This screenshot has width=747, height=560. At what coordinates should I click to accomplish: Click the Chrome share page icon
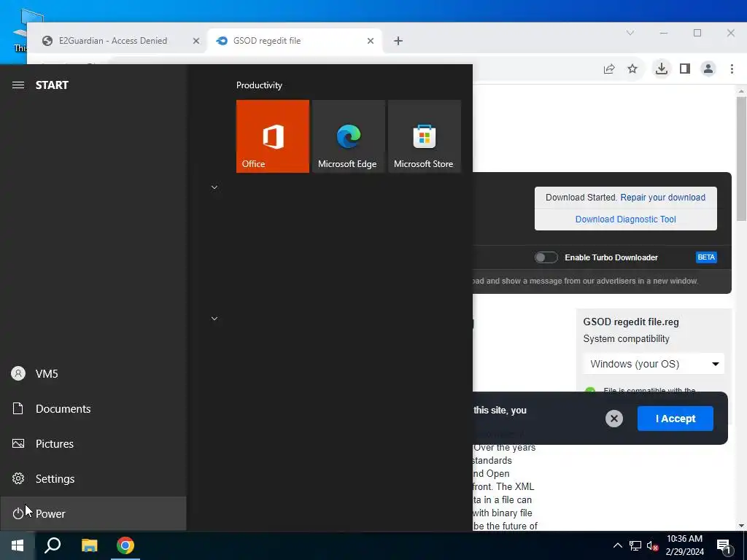click(609, 69)
